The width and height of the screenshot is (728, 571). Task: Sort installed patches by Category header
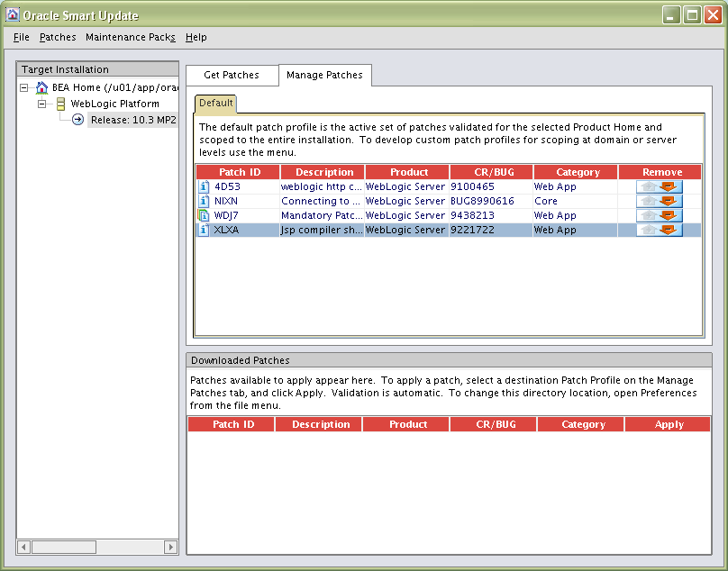[578, 172]
